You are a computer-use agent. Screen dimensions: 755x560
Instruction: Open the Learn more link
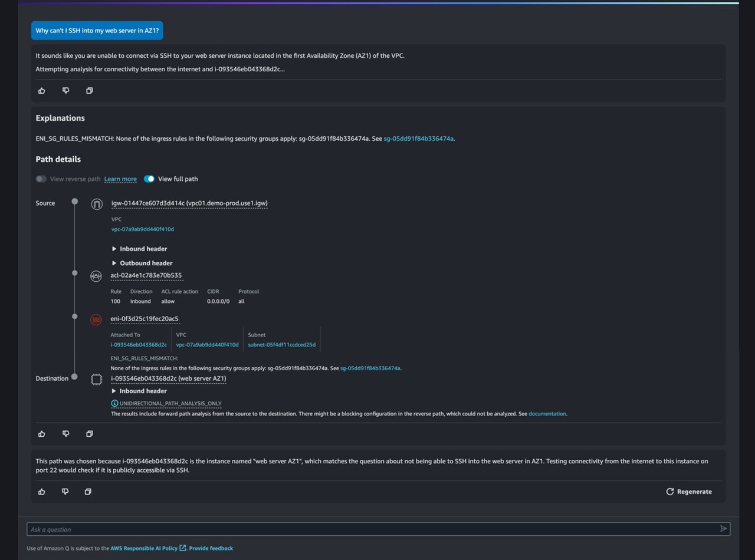[120, 179]
